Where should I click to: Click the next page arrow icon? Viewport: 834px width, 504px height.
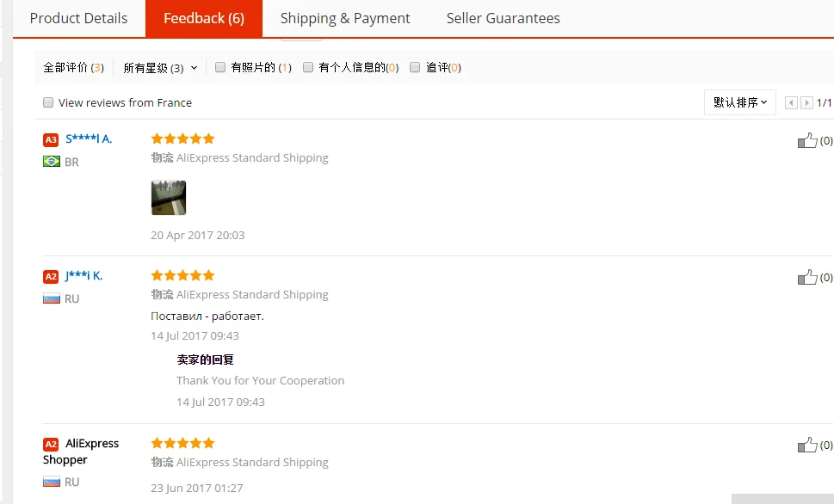(806, 103)
